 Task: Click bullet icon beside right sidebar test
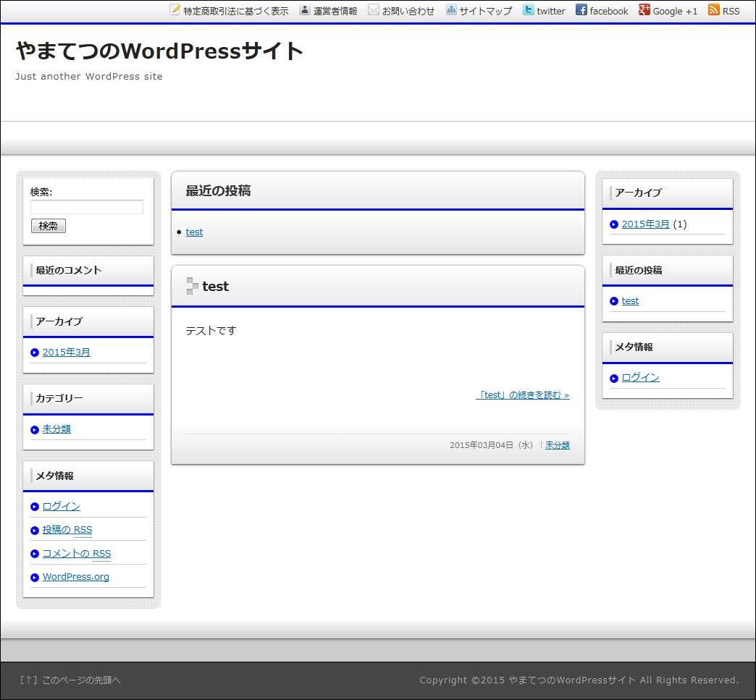[x=614, y=301]
